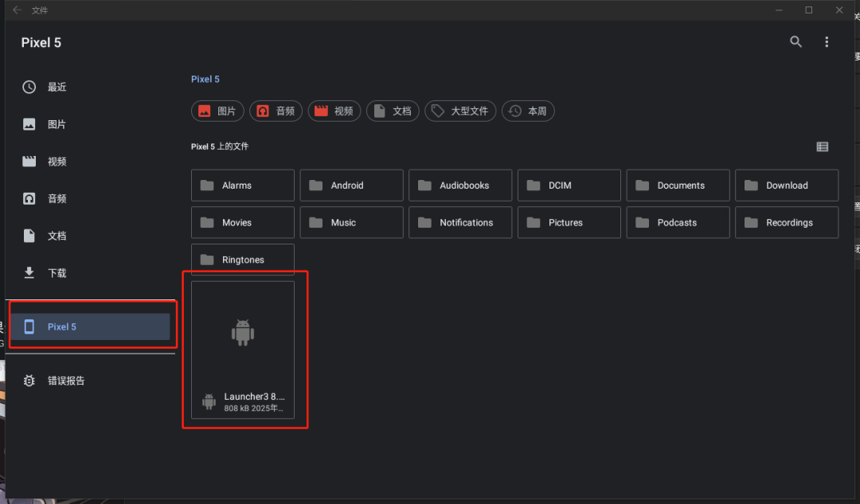Enable the 视频 filter chip

tap(334, 111)
